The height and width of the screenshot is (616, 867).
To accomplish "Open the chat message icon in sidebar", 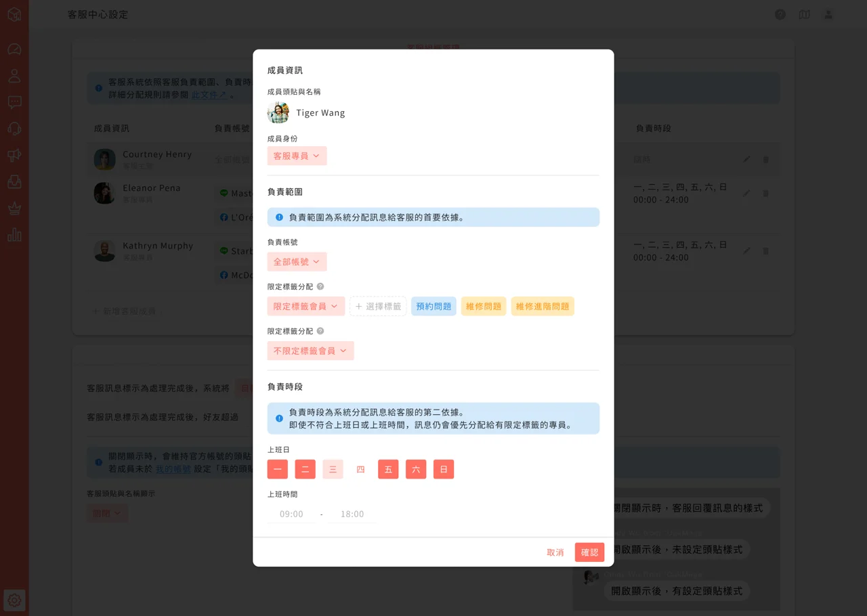I will (x=14, y=102).
